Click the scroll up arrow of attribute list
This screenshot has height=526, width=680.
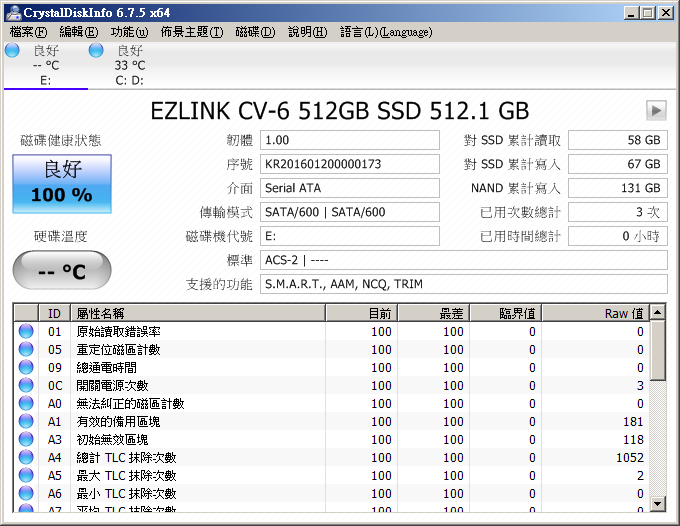(x=657, y=312)
